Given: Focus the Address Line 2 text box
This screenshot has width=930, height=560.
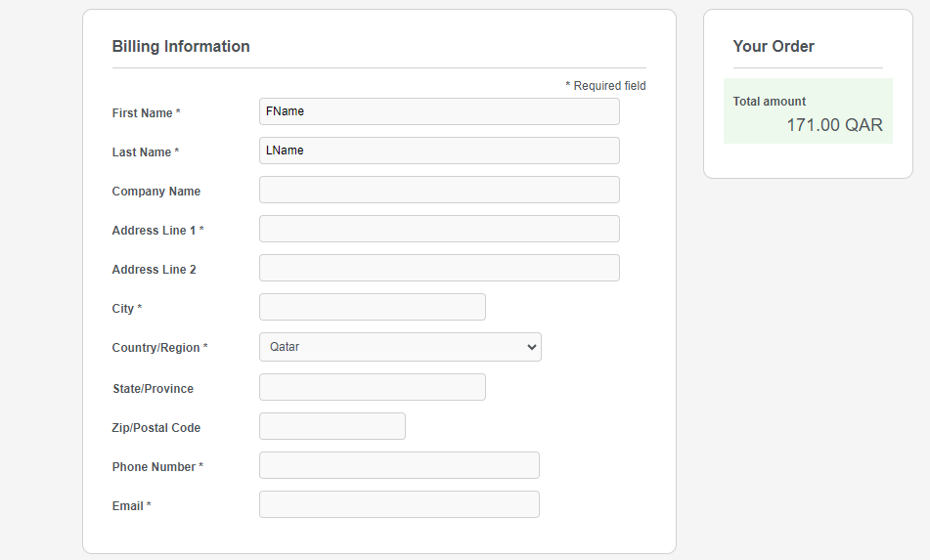Looking at the screenshot, I should tap(439, 268).
